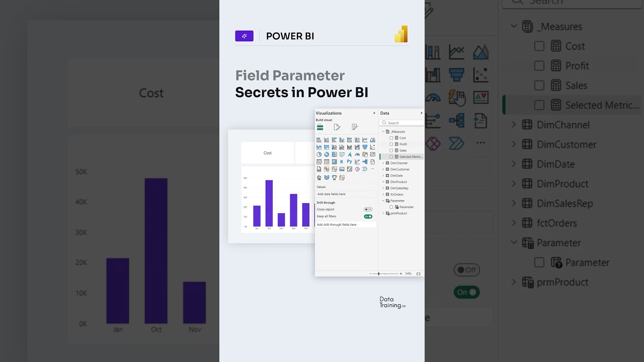The height and width of the screenshot is (362, 644).
Task: Open the Analytics tab in the small Visualizations pane
Action: 354,127
